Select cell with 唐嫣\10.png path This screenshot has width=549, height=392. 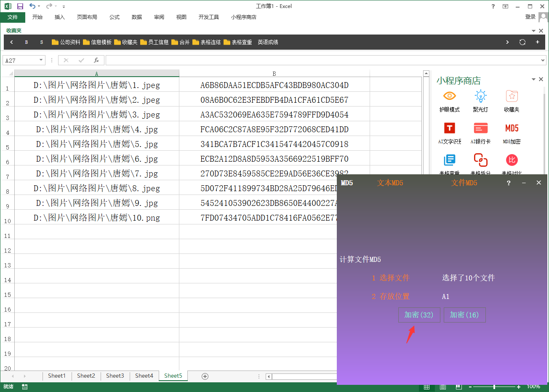(97, 217)
